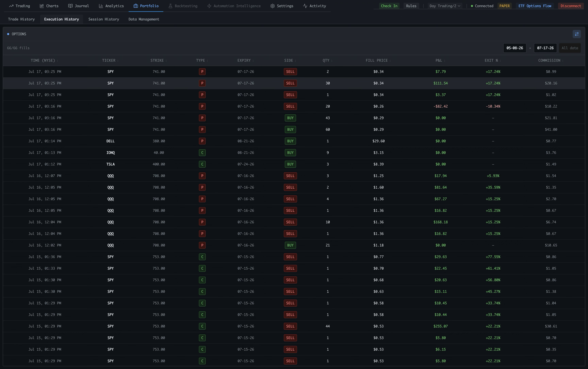The image size is (588, 369).
Task: Click the Automation Intelligence lightning icon
Action: tap(209, 6)
